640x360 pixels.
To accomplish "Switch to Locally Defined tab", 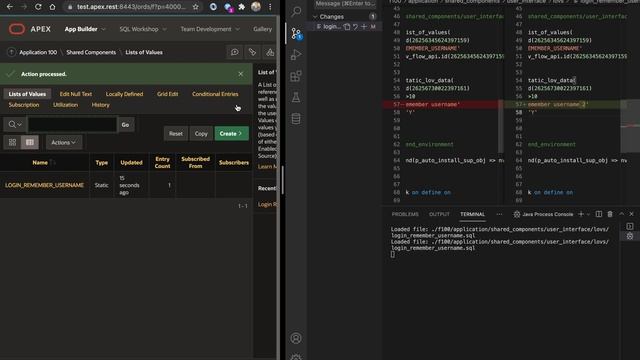I will click(124, 94).
